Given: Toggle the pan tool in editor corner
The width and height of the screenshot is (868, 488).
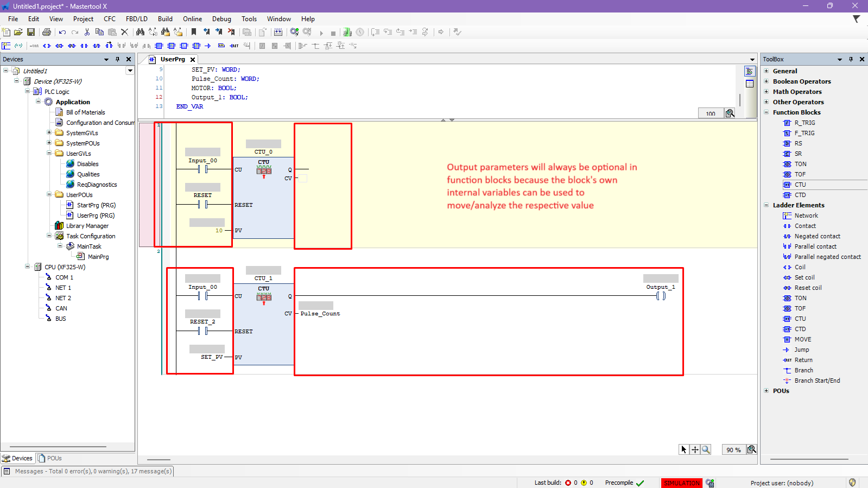Looking at the screenshot, I should (695, 449).
